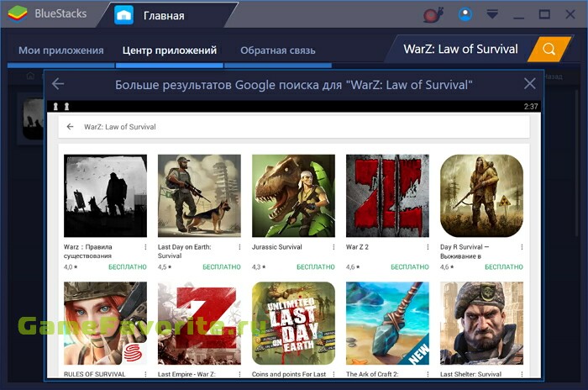
Task: Open the options menu for Warz: Правила существования
Action: point(145,247)
